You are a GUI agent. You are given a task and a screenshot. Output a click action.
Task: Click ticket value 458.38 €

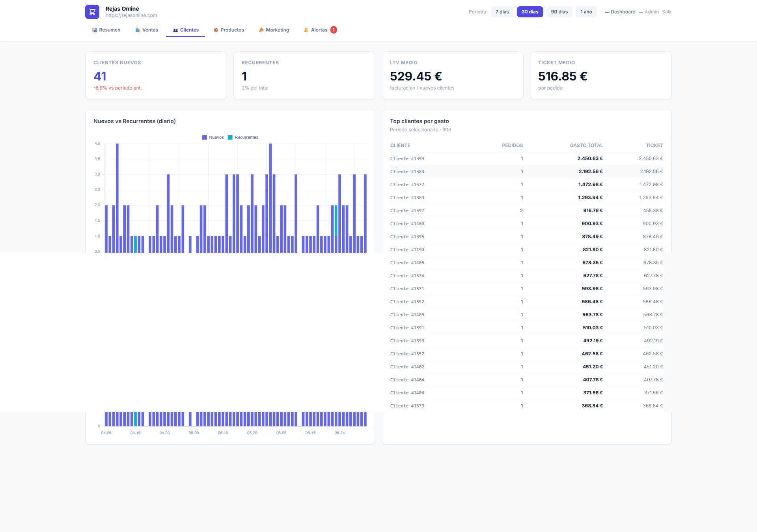[653, 211]
